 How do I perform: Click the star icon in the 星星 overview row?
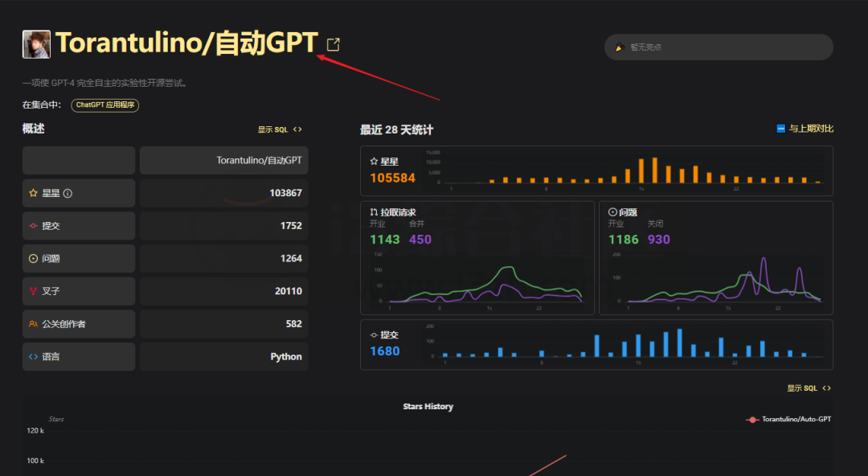click(33, 193)
